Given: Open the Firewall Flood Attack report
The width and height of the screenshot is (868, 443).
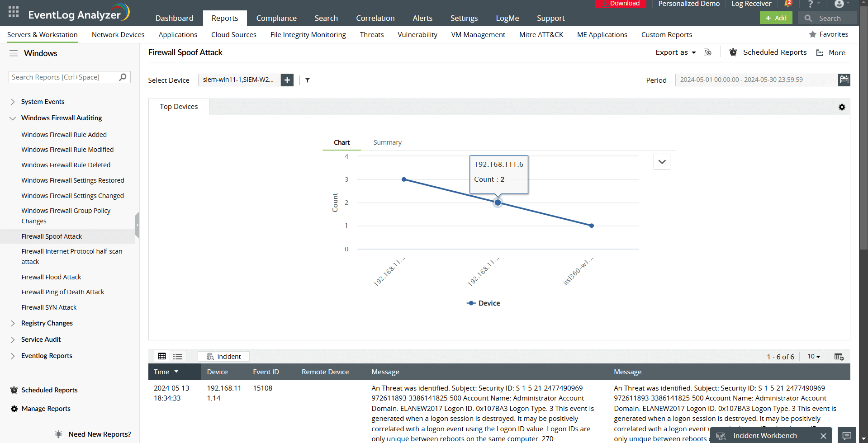Looking at the screenshot, I should [51, 277].
